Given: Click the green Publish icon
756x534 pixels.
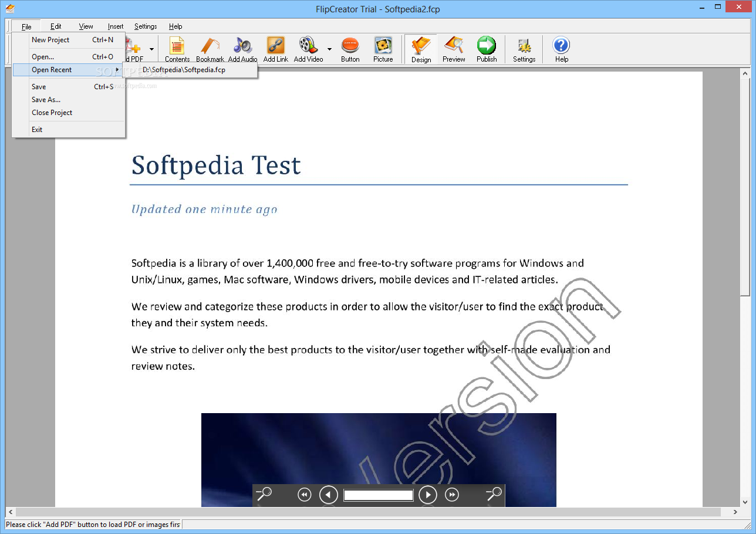Looking at the screenshot, I should click(x=487, y=49).
